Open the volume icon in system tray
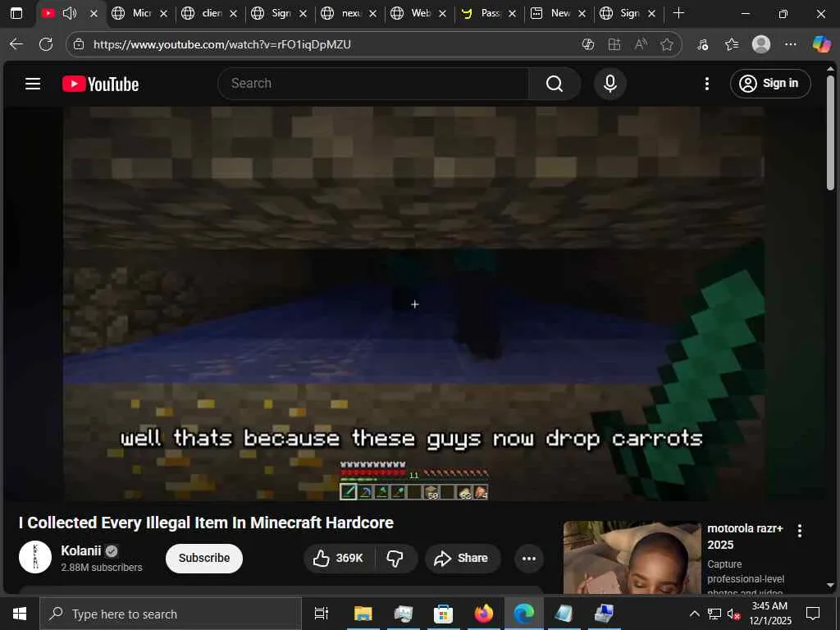The width and height of the screenshot is (840, 630). pos(733,614)
